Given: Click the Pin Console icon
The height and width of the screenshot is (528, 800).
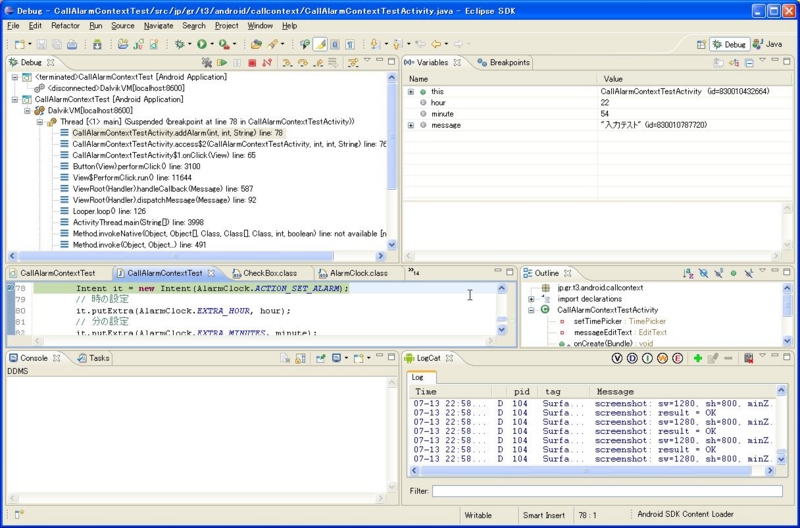Looking at the screenshot, I should (x=320, y=358).
